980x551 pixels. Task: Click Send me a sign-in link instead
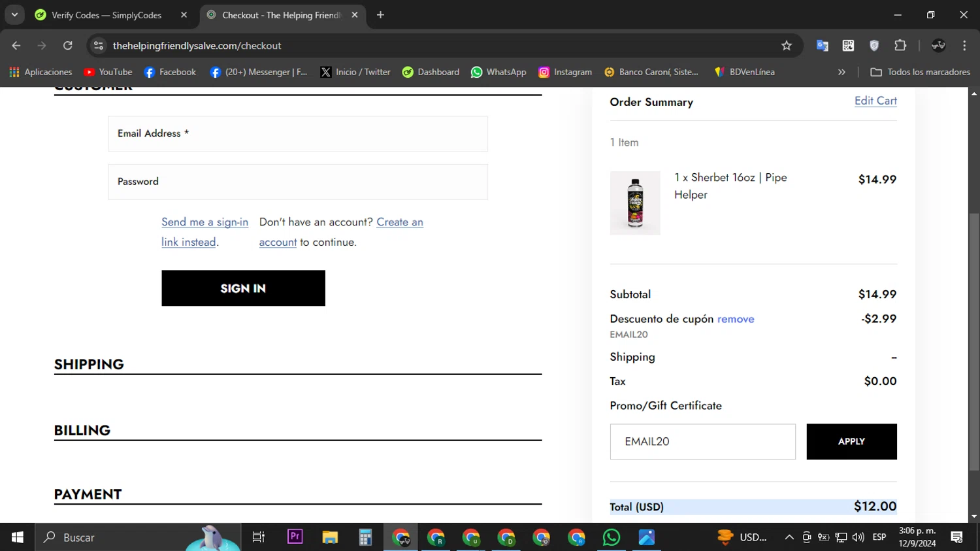click(x=204, y=232)
